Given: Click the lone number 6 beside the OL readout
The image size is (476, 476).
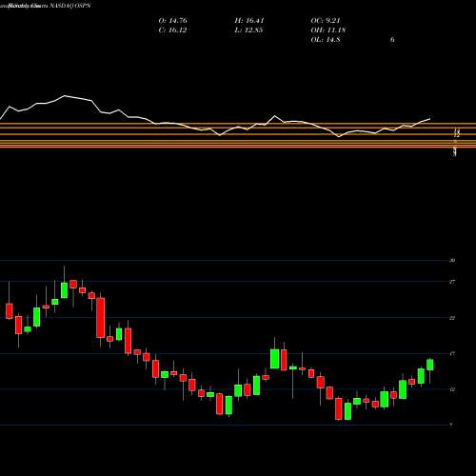Looking at the screenshot, I should tap(392, 40).
